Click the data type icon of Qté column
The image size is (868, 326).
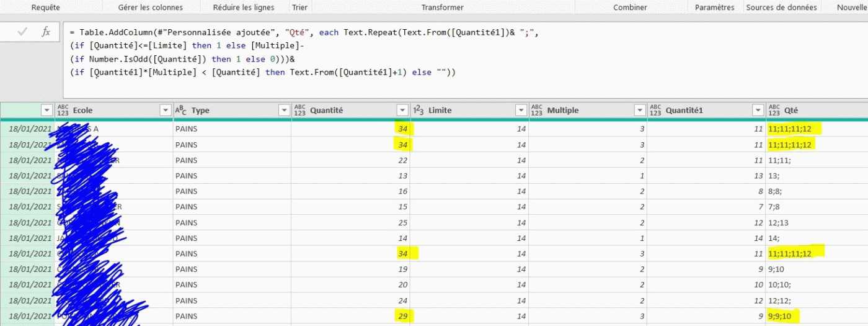(774, 110)
